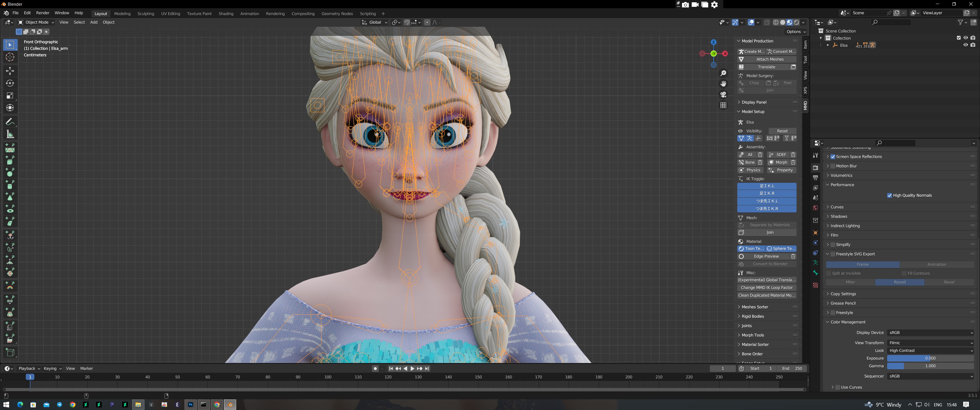This screenshot has height=410, width=980.
Task: Click the Physics assembly button
Action: (x=751, y=170)
